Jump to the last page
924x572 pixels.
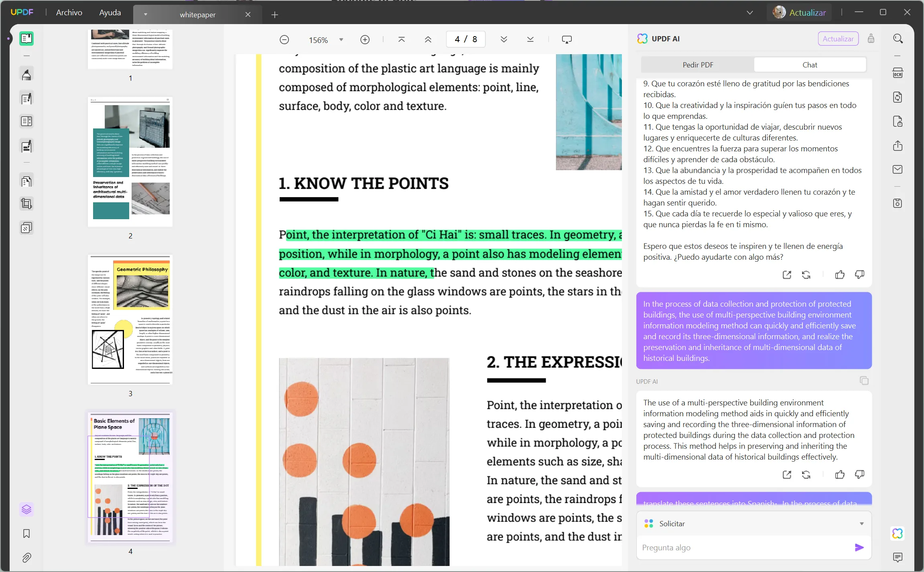pyautogui.click(x=530, y=39)
